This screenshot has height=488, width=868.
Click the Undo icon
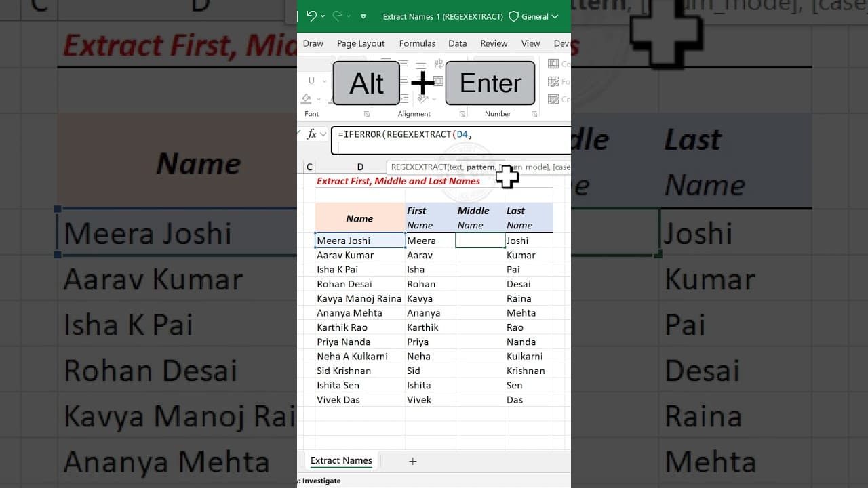(313, 16)
